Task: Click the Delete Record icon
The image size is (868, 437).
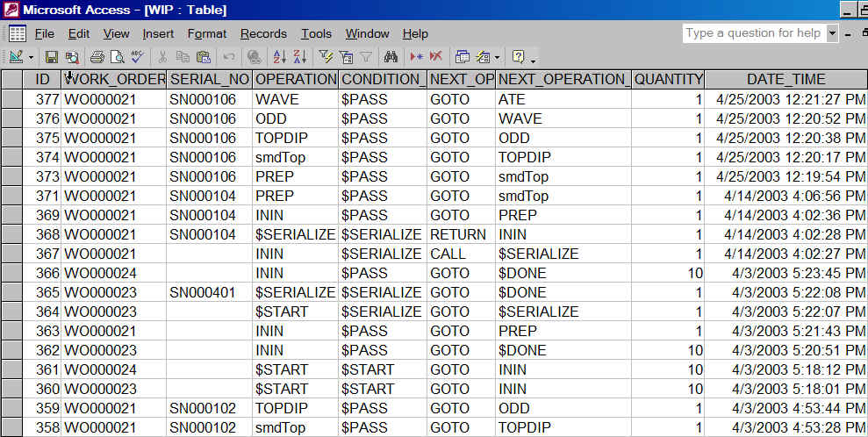Action: [x=436, y=56]
